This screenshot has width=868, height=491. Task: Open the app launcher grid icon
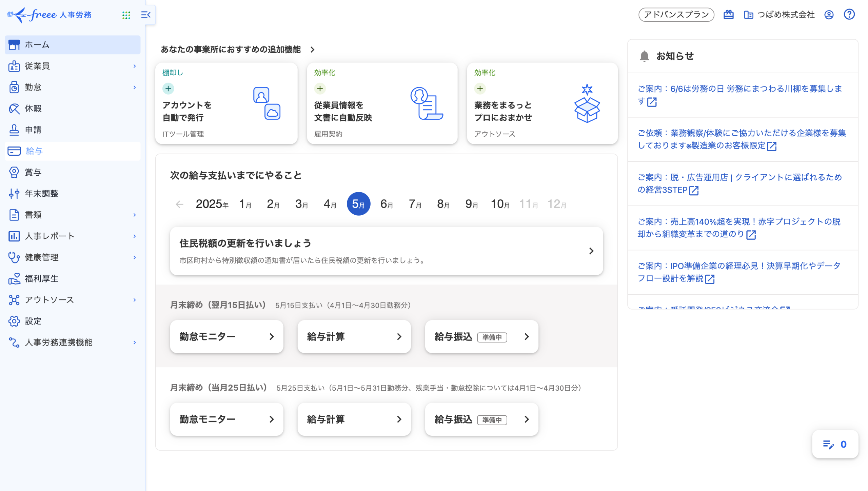(x=126, y=15)
